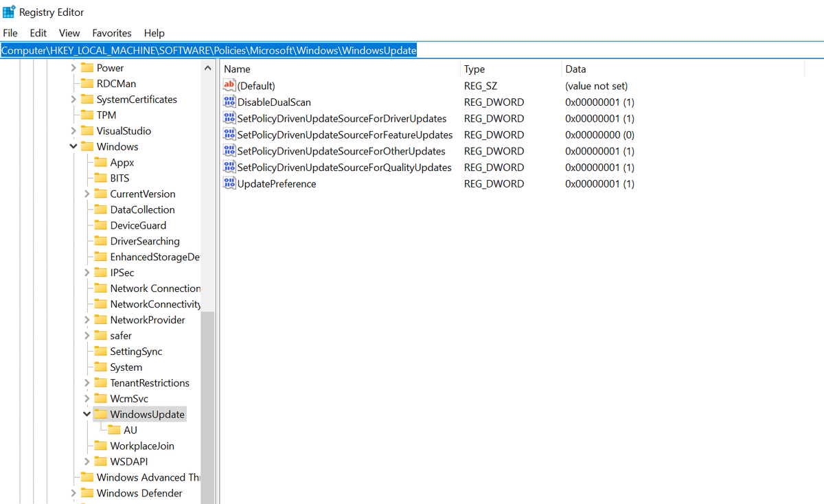Expand the NetworkProvider key

pos(87,320)
